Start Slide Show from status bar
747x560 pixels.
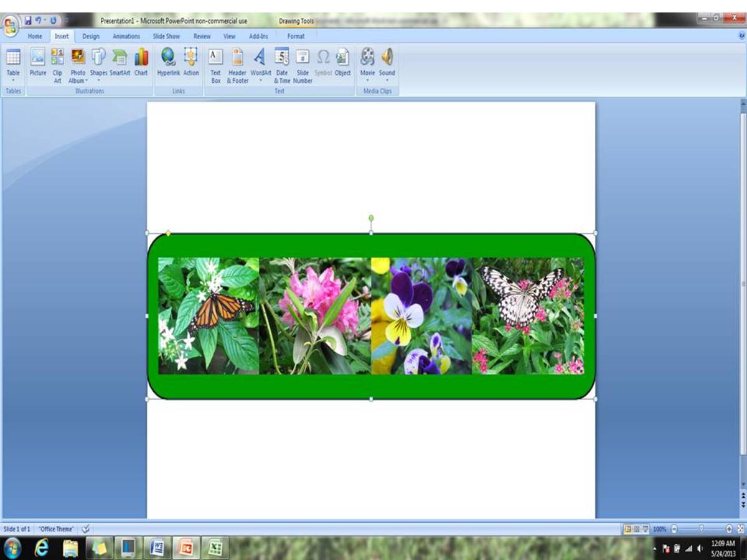tap(644, 528)
